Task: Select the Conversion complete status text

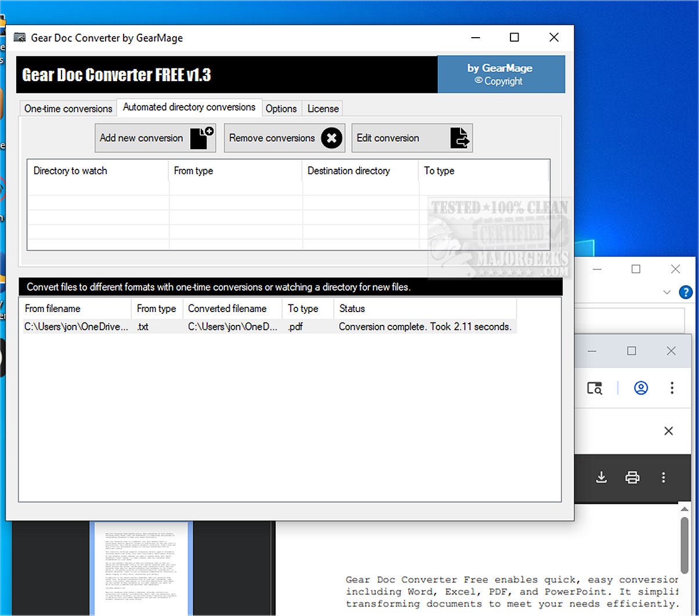Action: (425, 327)
